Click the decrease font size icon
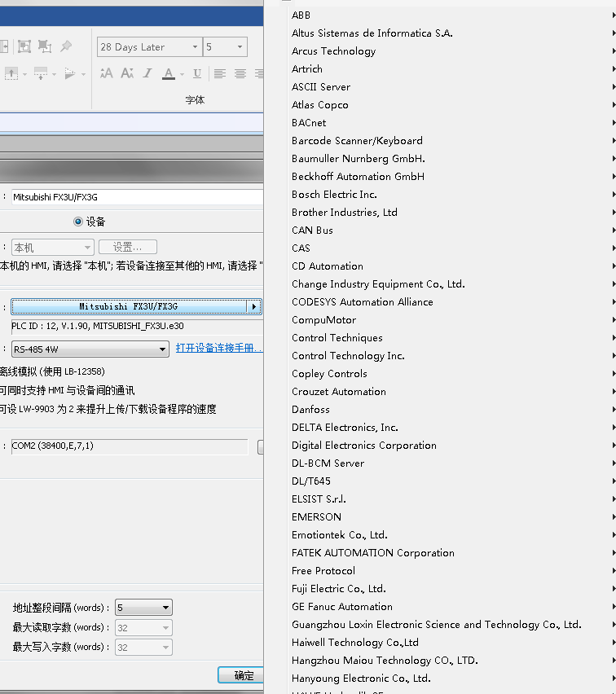 tap(126, 73)
